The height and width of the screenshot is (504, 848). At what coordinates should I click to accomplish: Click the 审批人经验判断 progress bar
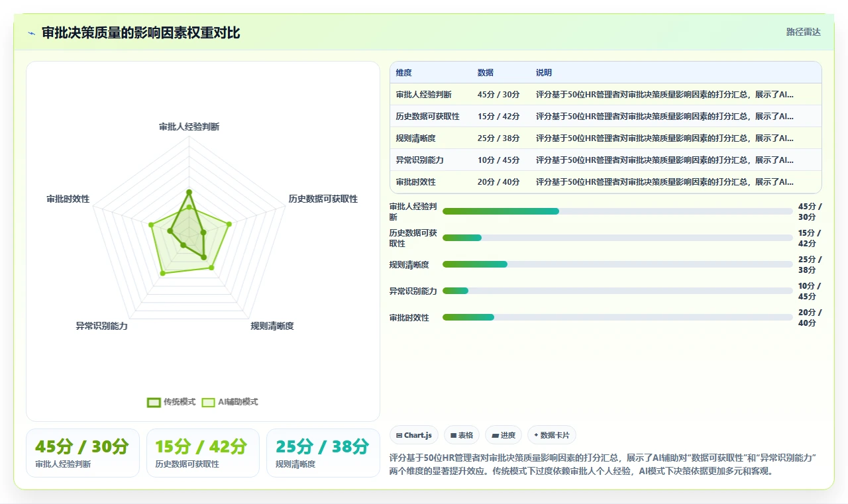(x=617, y=211)
